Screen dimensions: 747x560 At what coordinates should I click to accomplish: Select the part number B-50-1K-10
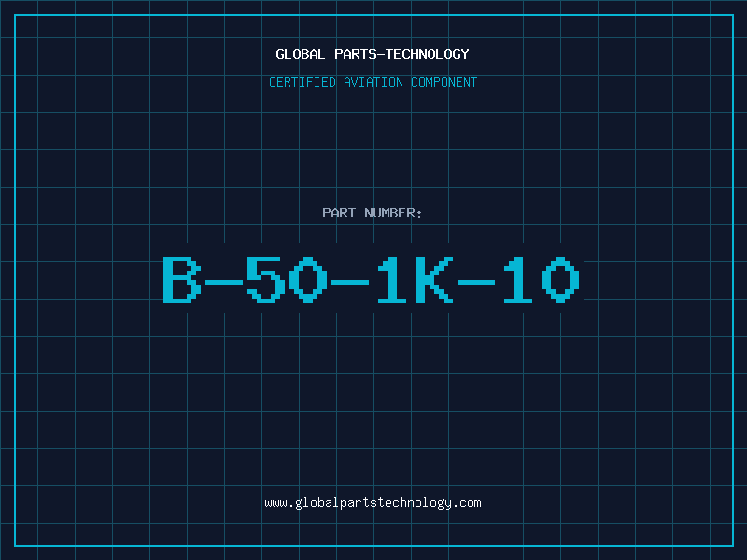click(x=371, y=279)
